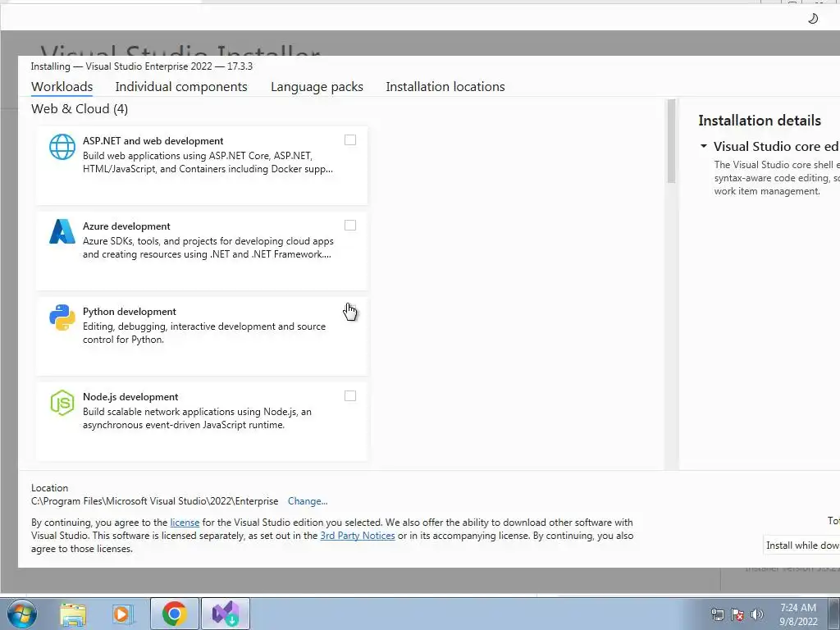Click Change... install location link
The height and width of the screenshot is (630, 840).
(308, 501)
